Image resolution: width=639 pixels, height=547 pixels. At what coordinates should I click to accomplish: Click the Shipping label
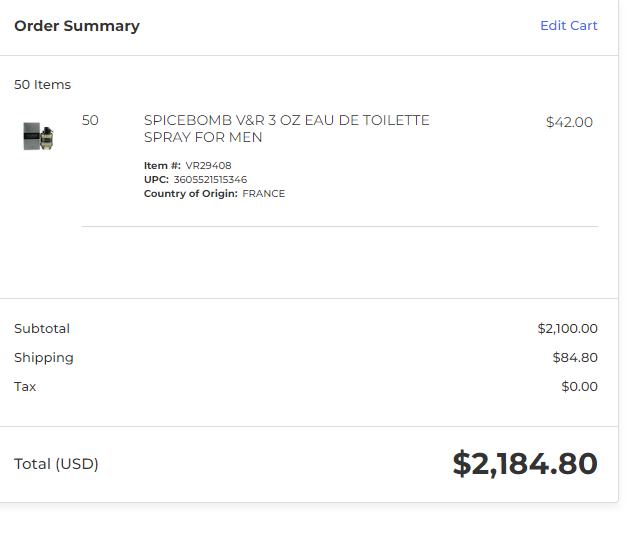click(44, 358)
